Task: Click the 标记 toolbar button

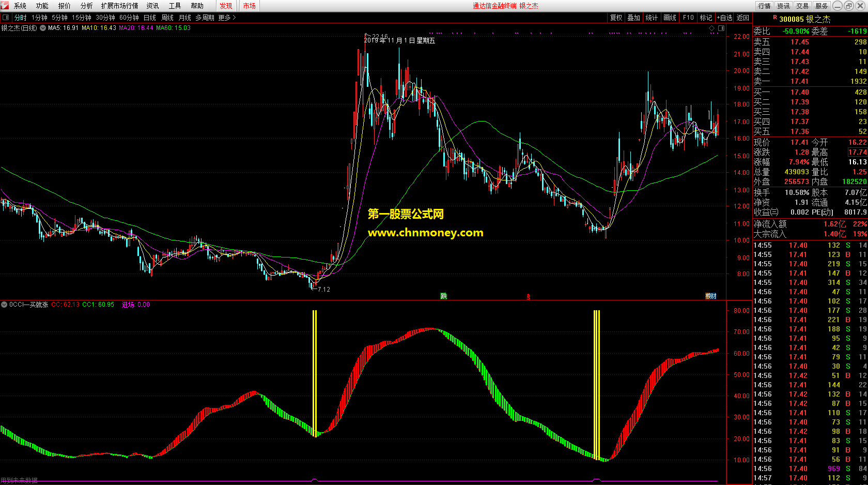Action: (x=706, y=18)
